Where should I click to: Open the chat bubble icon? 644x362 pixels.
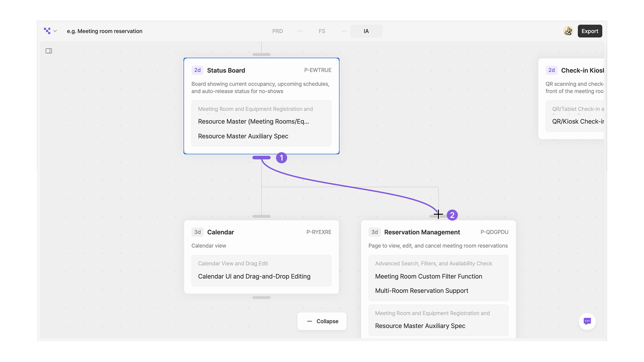click(x=587, y=321)
